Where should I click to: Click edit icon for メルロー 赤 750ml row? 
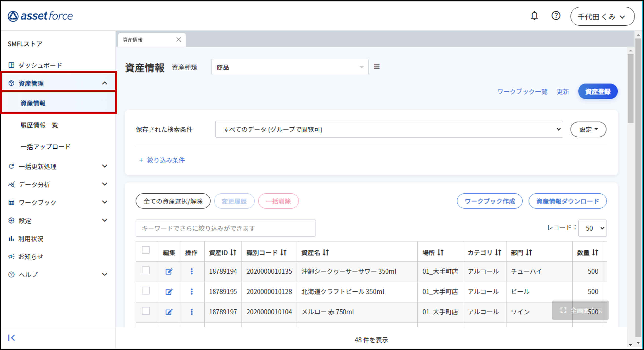click(169, 312)
